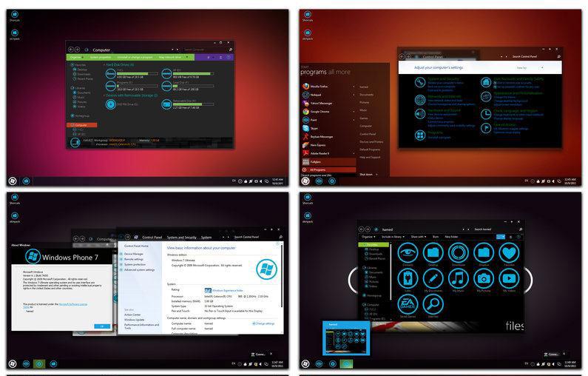Expand the Organize menu in the Computer window

coord(77,57)
